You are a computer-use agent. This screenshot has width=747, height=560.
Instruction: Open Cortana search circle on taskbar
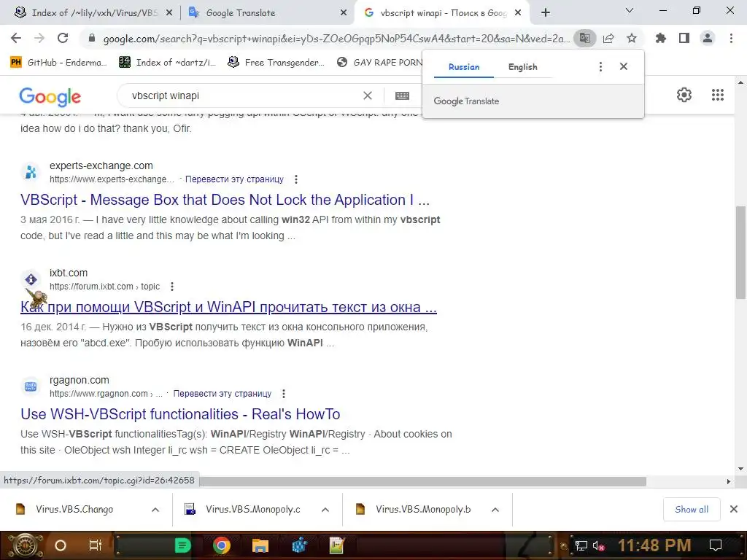tap(61, 545)
